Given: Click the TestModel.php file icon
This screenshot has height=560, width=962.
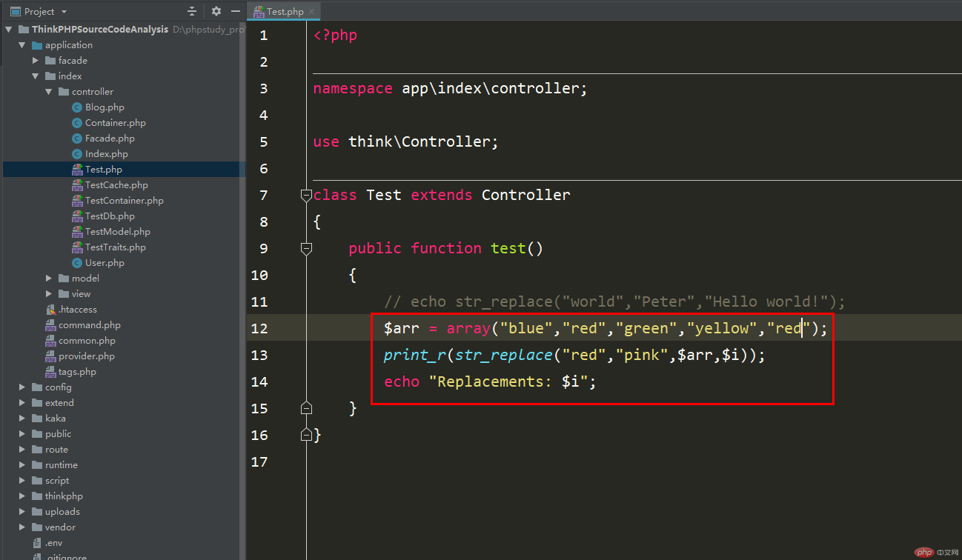Looking at the screenshot, I should pyautogui.click(x=77, y=232).
